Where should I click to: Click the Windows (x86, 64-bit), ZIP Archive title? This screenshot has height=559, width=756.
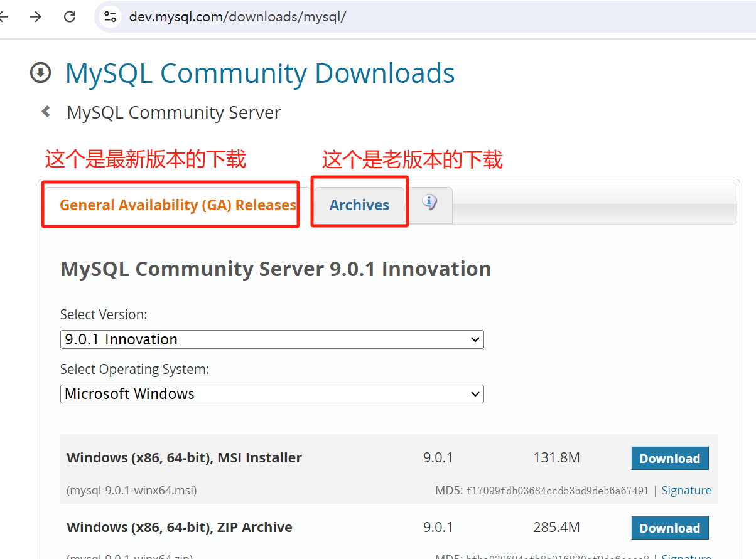point(180,528)
